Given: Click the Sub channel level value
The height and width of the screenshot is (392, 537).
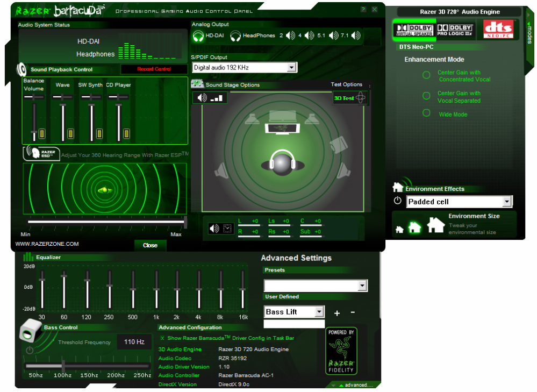Looking at the screenshot, I should [318, 232].
